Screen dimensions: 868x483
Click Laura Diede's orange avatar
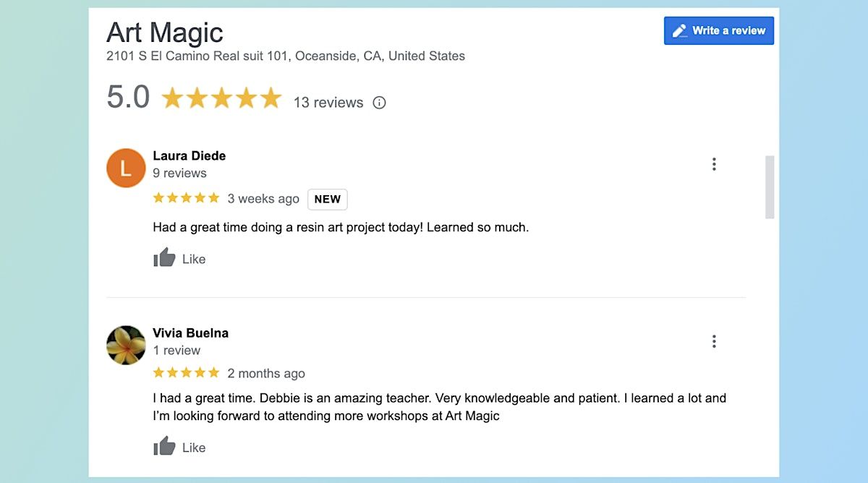[126, 168]
